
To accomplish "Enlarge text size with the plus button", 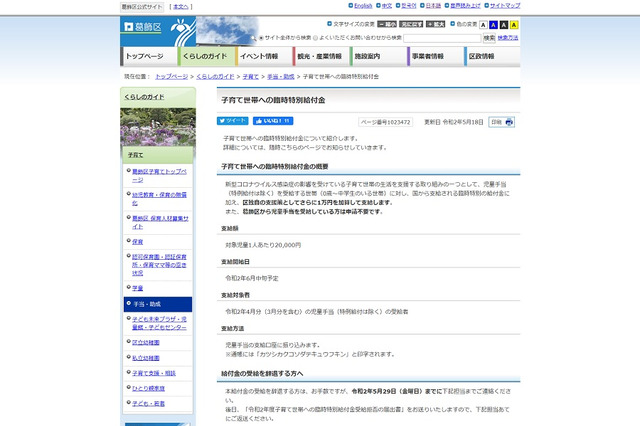I will coord(436,24).
